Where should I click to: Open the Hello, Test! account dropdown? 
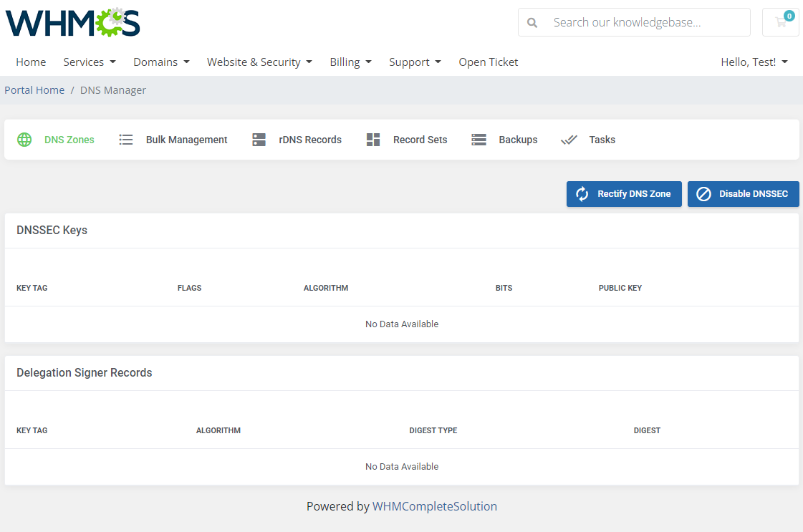coord(754,62)
